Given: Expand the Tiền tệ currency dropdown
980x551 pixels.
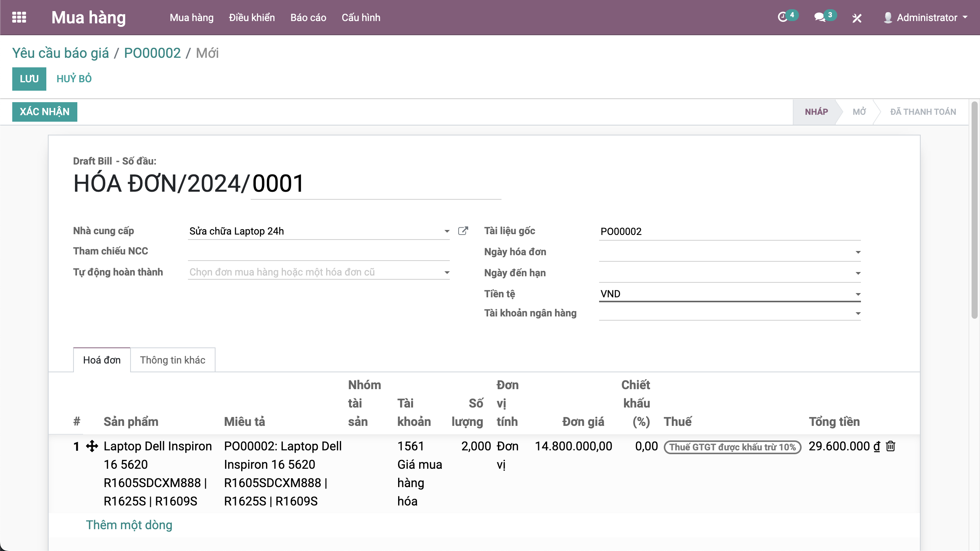Looking at the screenshot, I should point(858,294).
